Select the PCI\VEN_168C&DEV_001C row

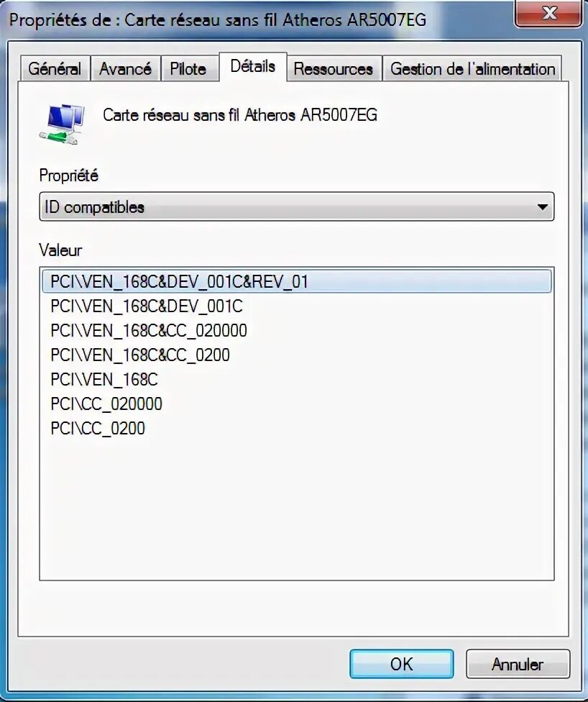(297, 306)
